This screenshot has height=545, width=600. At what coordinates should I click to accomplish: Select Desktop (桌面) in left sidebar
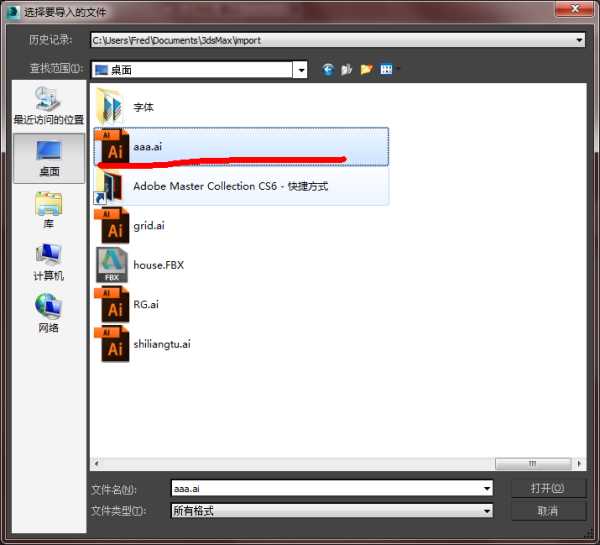[x=48, y=158]
